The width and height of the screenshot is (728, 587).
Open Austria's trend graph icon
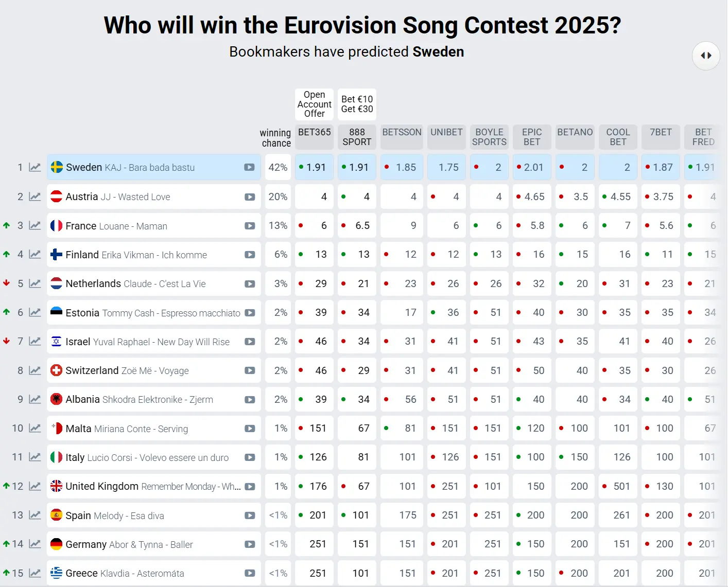(34, 197)
